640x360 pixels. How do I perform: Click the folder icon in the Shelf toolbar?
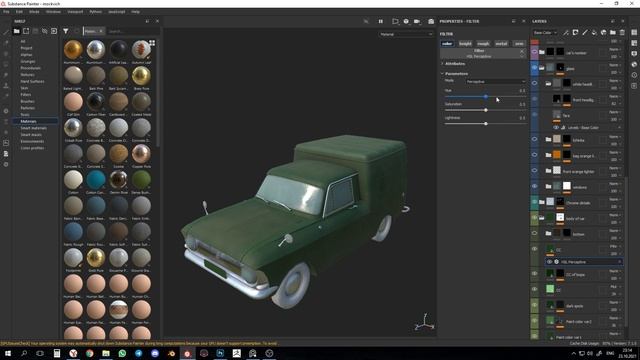point(16,31)
